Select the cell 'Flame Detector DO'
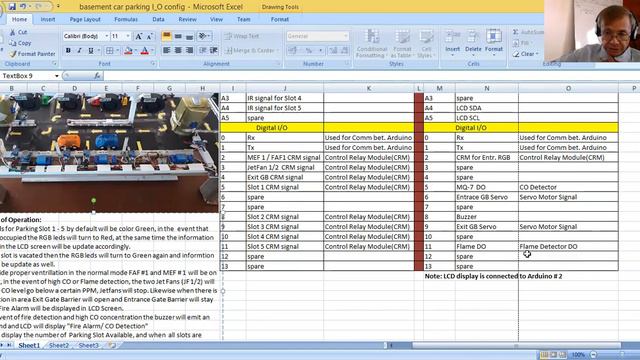The image size is (640, 360). coord(568,247)
